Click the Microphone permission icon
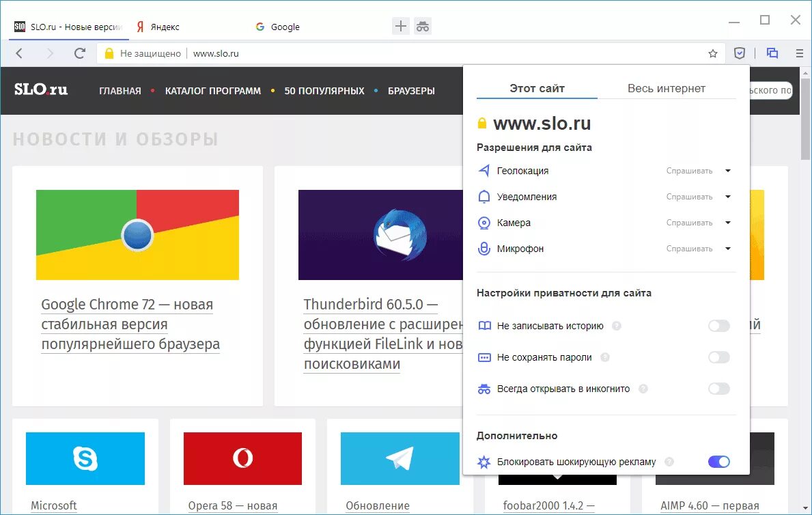Image resolution: width=812 pixels, height=515 pixels. [x=484, y=249]
